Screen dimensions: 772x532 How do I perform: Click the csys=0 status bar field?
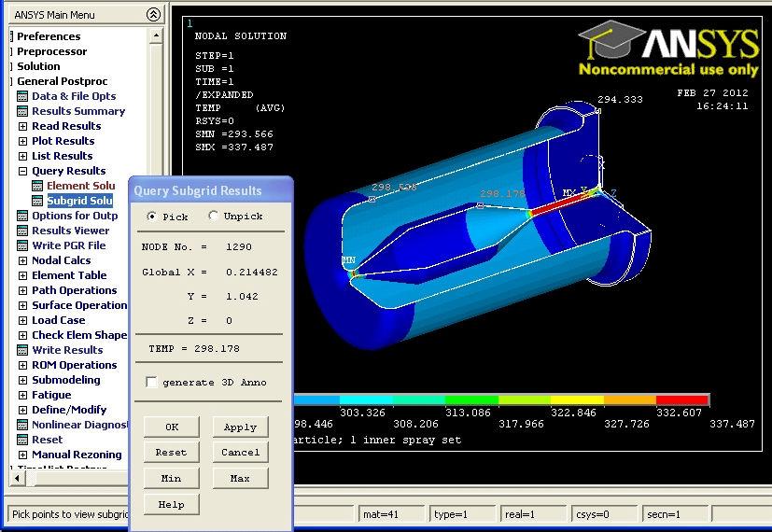(x=604, y=514)
